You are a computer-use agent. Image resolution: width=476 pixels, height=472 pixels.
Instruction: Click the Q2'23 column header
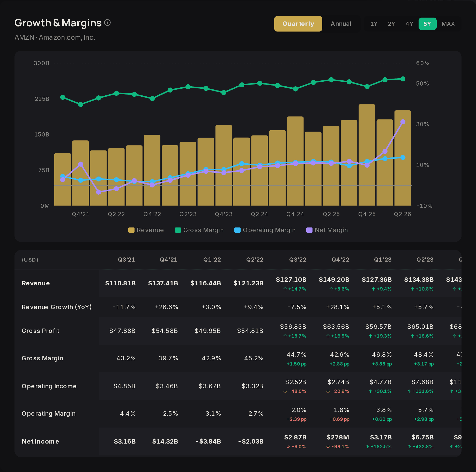pyautogui.click(x=425, y=260)
